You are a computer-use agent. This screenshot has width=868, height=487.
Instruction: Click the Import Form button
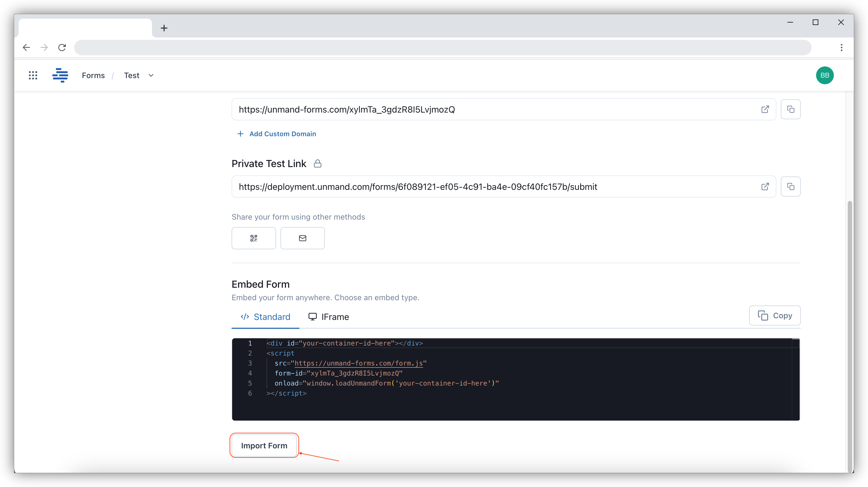coord(264,445)
